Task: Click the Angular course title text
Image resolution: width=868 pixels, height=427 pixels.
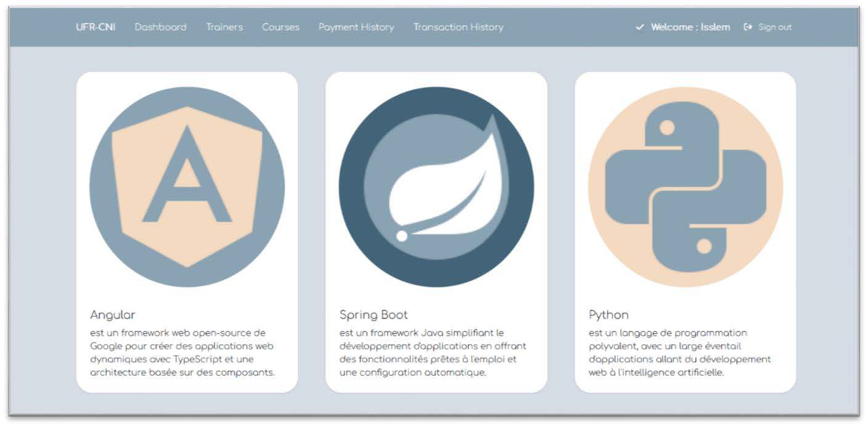Action: tap(113, 315)
